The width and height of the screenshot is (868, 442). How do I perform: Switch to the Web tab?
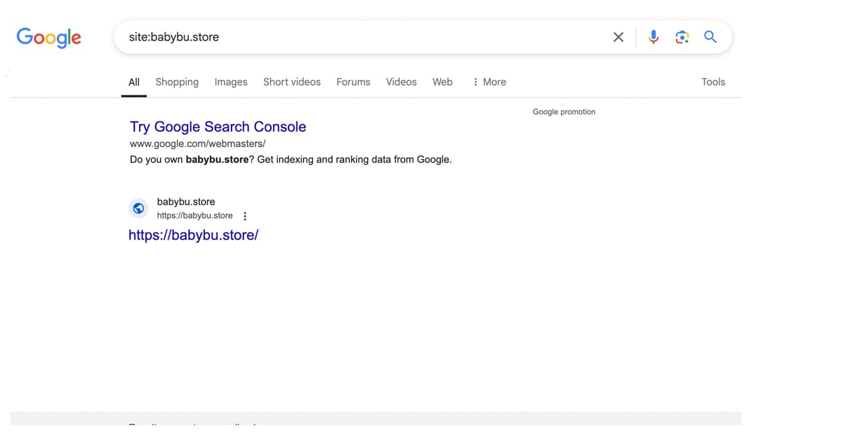tap(442, 82)
